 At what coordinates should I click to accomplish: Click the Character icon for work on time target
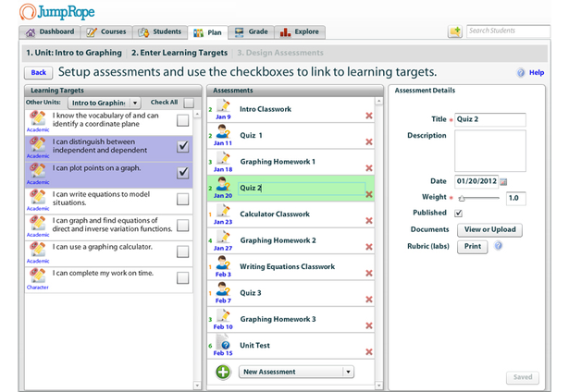click(38, 276)
